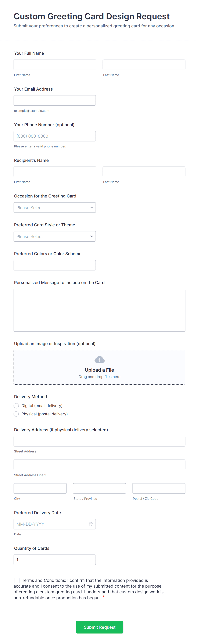Select Physical (postal delivery) option

[16, 414]
